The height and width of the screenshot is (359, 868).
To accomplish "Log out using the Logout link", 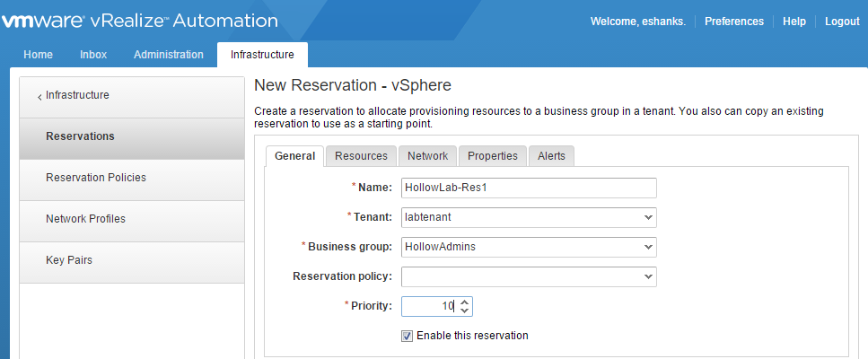I will click(842, 22).
